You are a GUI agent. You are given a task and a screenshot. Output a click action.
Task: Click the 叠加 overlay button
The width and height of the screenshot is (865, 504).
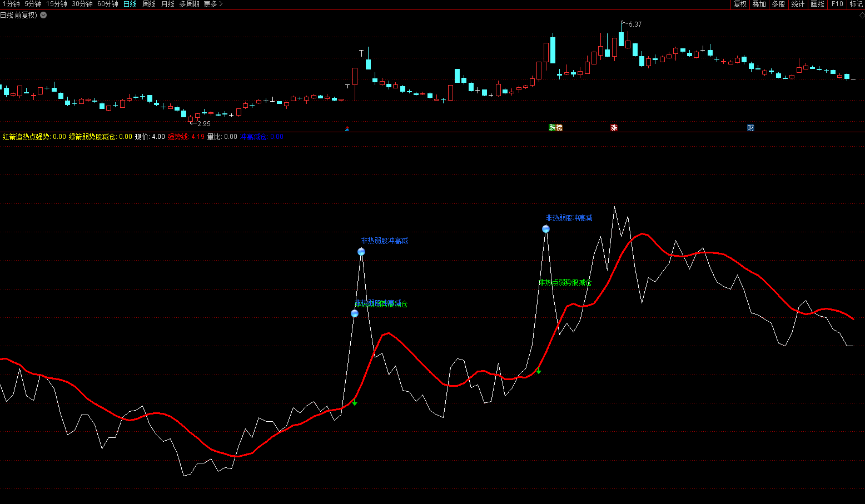tap(759, 4)
